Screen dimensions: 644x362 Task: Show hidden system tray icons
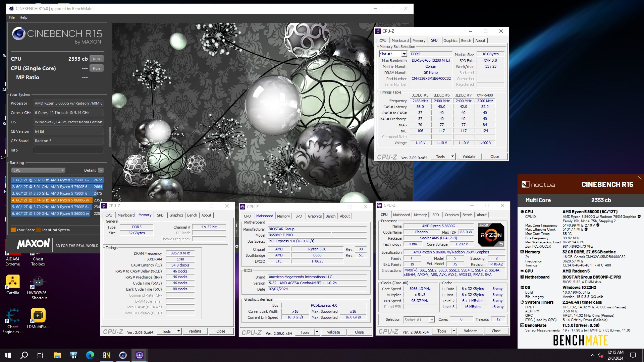592,355
